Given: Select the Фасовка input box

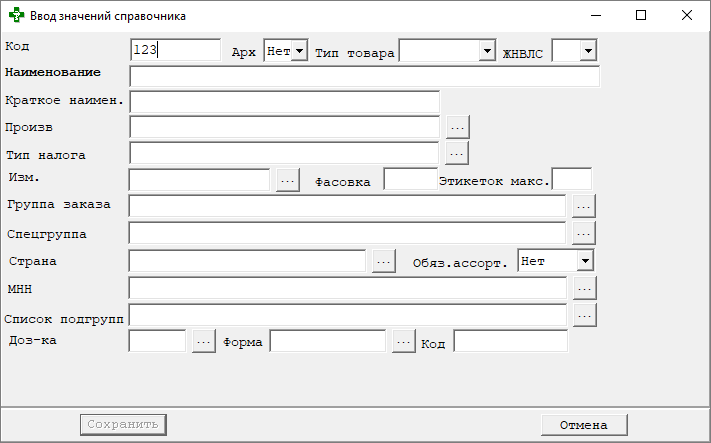Looking at the screenshot, I should [409, 179].
